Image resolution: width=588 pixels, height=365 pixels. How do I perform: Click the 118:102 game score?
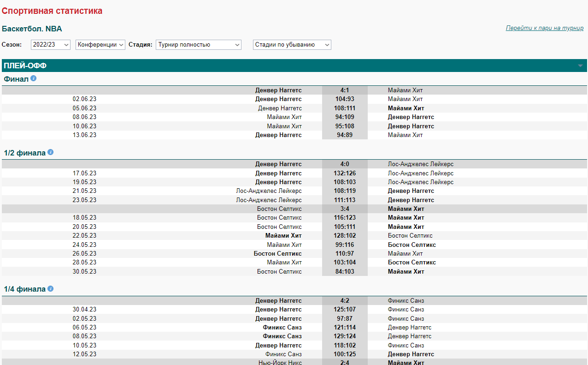[345, 346]
